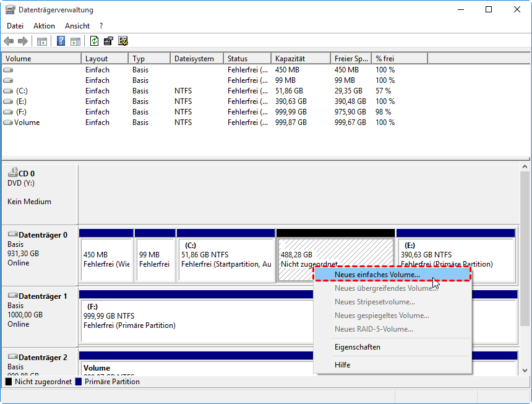This screenshot has height=404, width=532.
Task: Click the Datenträger 0 disk label panel
Action: 40,256
